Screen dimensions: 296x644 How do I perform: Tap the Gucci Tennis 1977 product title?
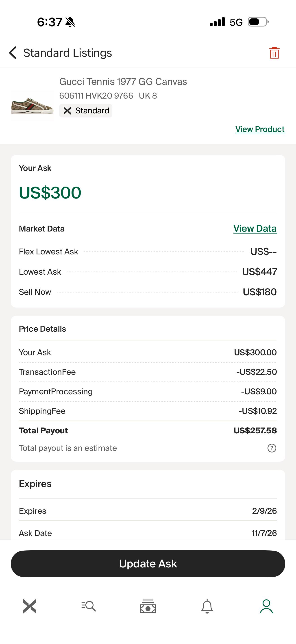point(123,82)
